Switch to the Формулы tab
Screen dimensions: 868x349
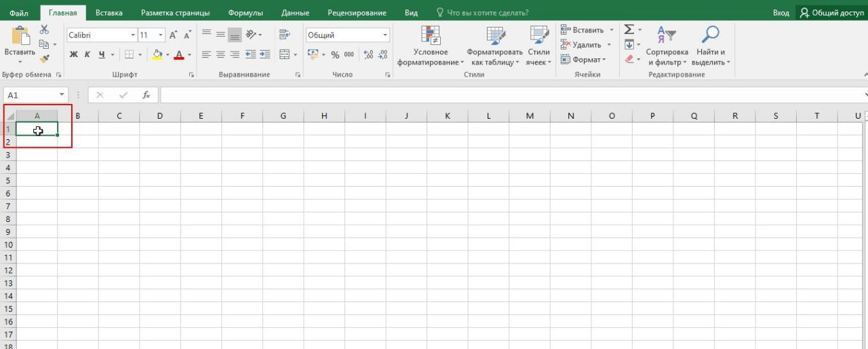pos(245,12)
